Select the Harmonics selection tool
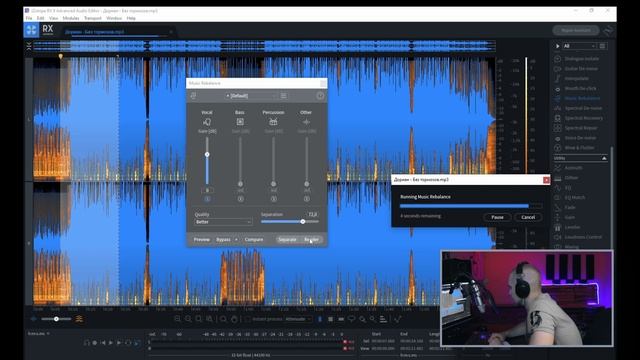 (383, 319)
